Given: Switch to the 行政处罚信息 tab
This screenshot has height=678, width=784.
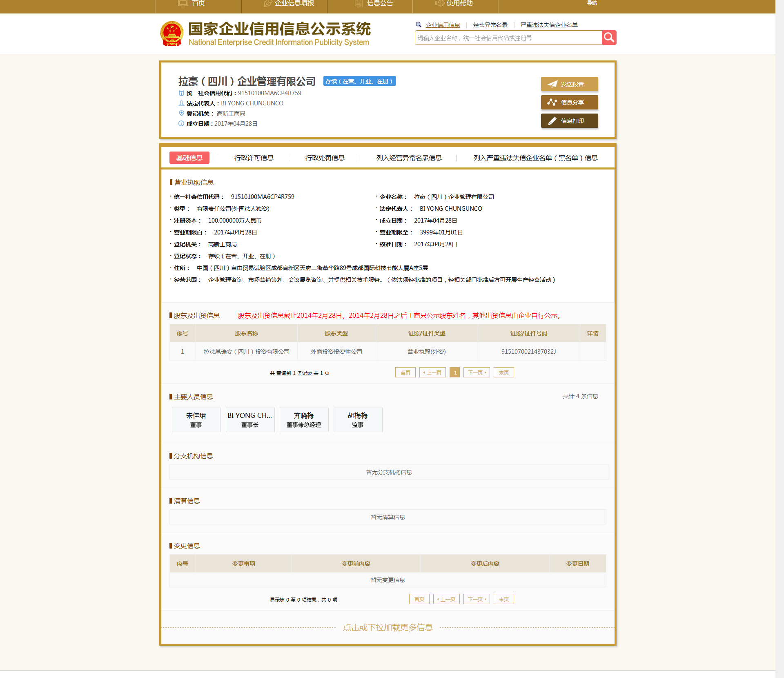Looking at the screenshot, I should click(325, 158).
